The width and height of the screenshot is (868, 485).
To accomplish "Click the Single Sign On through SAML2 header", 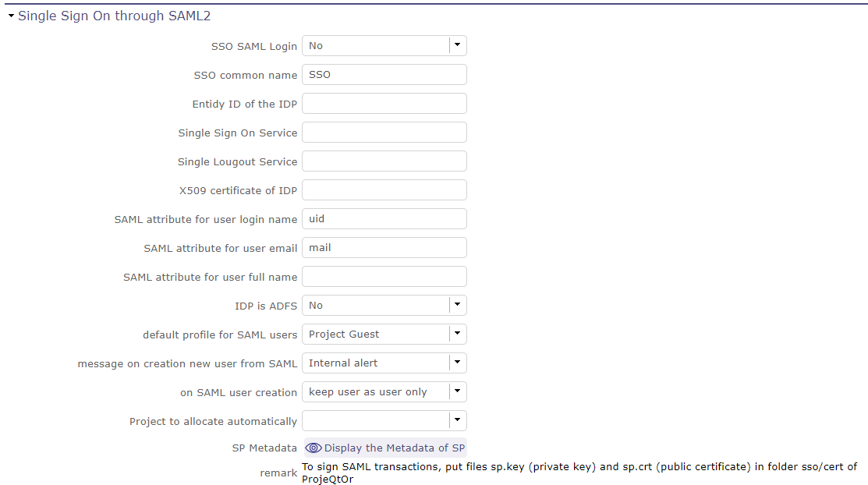I will click(x=113, y=15).
